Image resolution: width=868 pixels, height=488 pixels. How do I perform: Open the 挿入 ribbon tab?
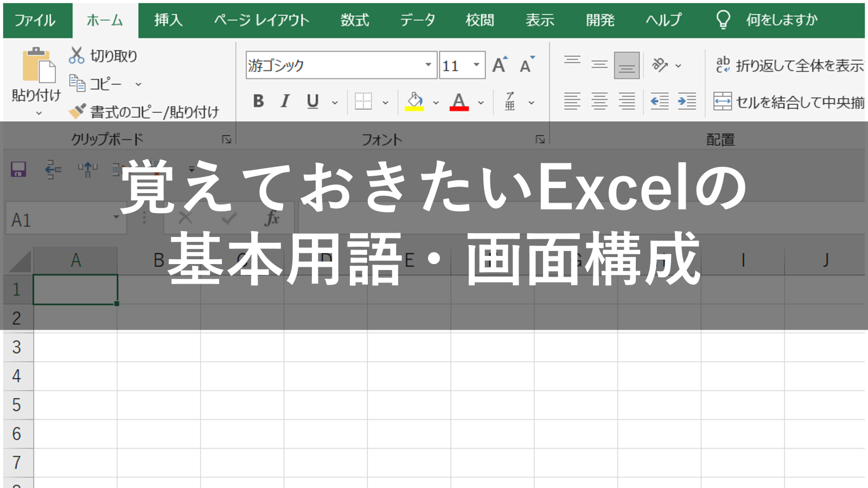tap(168, 20)
